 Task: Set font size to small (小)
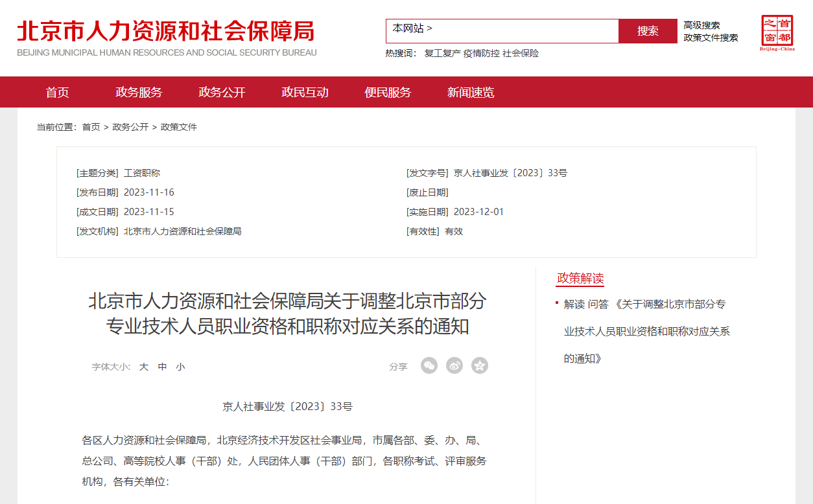180,367
